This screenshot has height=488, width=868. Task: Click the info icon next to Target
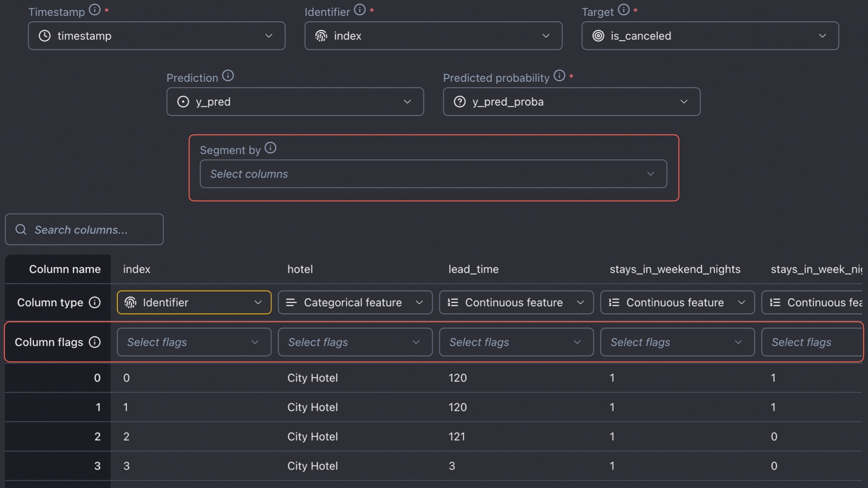pos(623,10)
